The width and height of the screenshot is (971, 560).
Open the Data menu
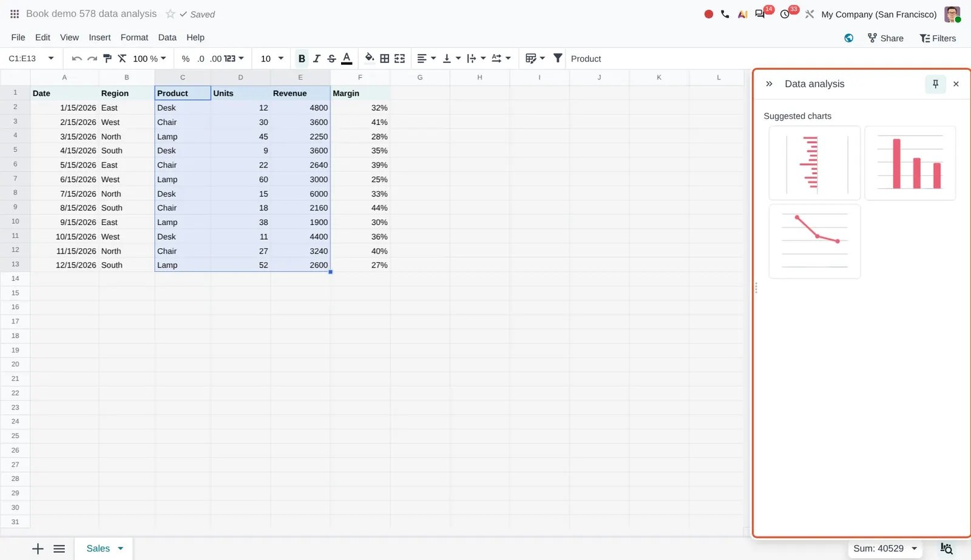click(167, 38)
